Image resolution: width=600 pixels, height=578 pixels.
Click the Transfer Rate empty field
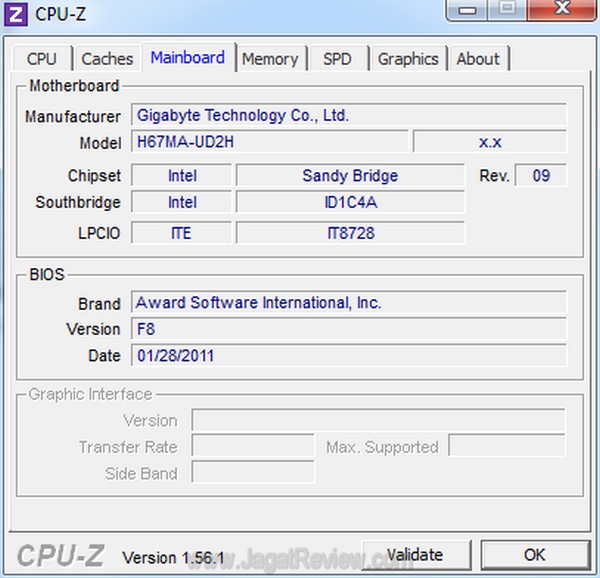tap(253, 446)
